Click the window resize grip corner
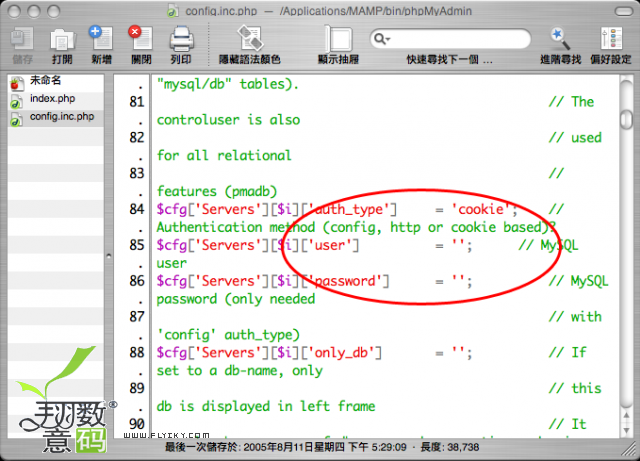This screenshot has height=461, width=640. point(631,450)
